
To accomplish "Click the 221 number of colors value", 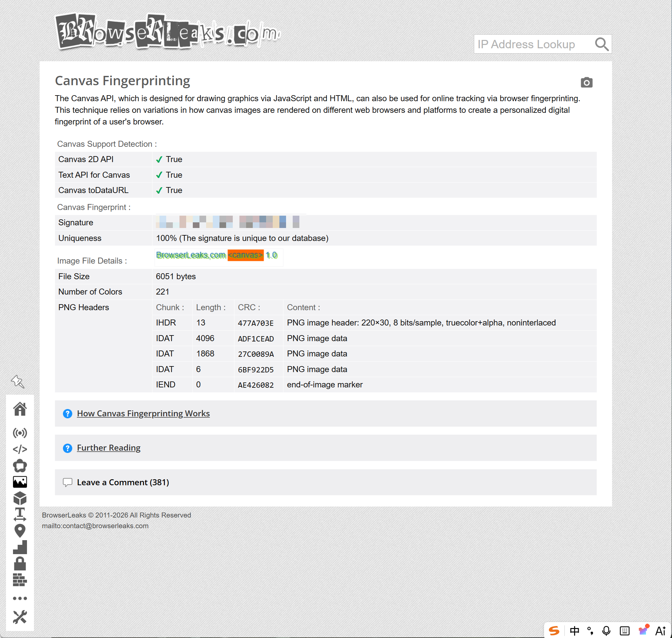I will 162,292.
